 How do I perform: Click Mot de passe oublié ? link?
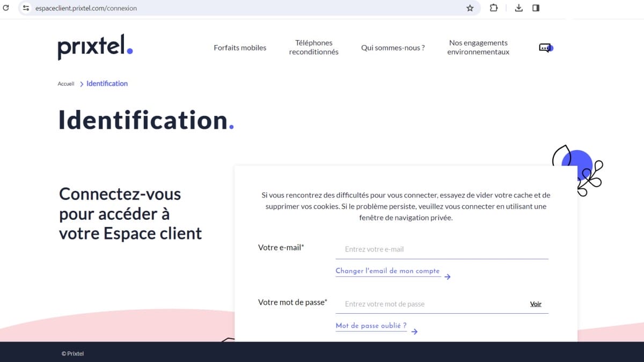click(371, 326)
